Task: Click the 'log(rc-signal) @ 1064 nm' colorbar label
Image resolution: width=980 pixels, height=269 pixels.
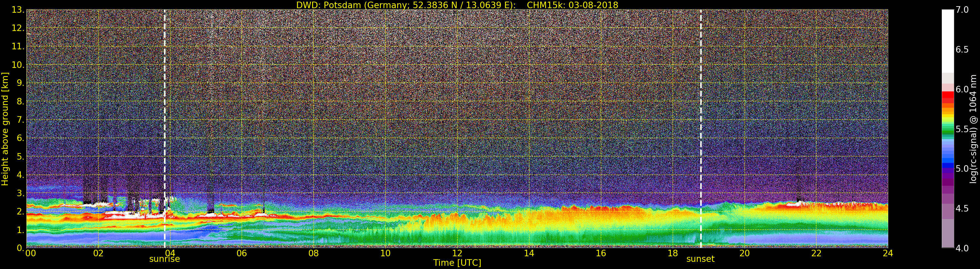Action: (x=973, y=129)
